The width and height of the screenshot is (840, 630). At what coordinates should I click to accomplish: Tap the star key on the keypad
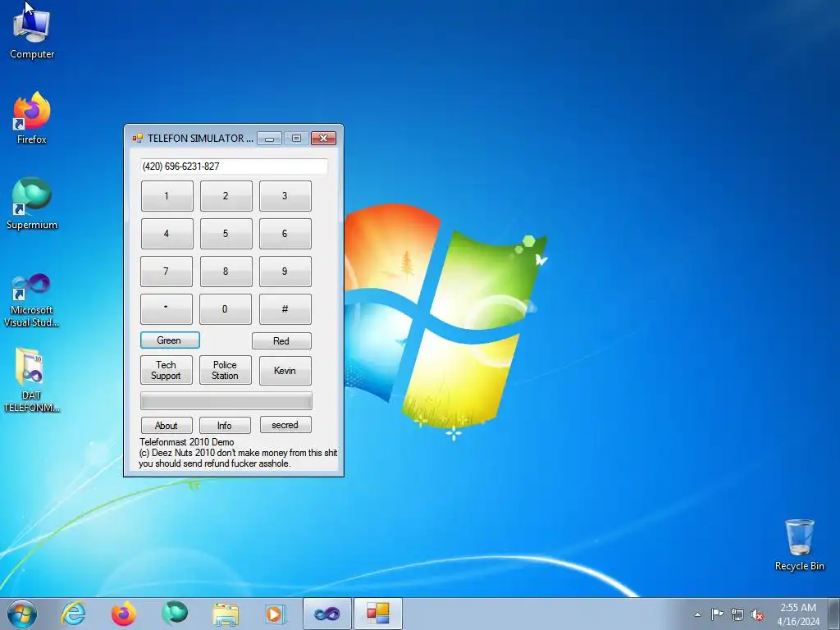tap(166, 308)
